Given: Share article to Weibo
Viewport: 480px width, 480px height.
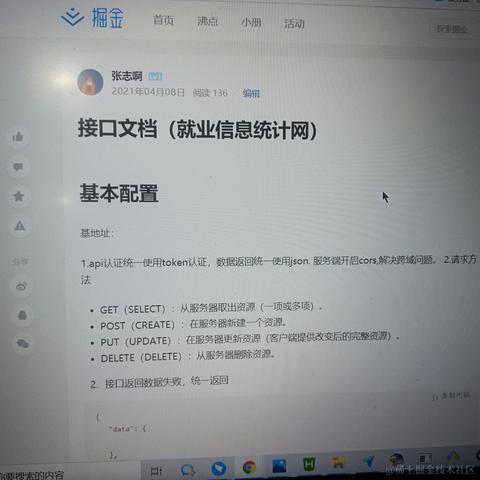Looking at the screenshot, I should (21, 286).
